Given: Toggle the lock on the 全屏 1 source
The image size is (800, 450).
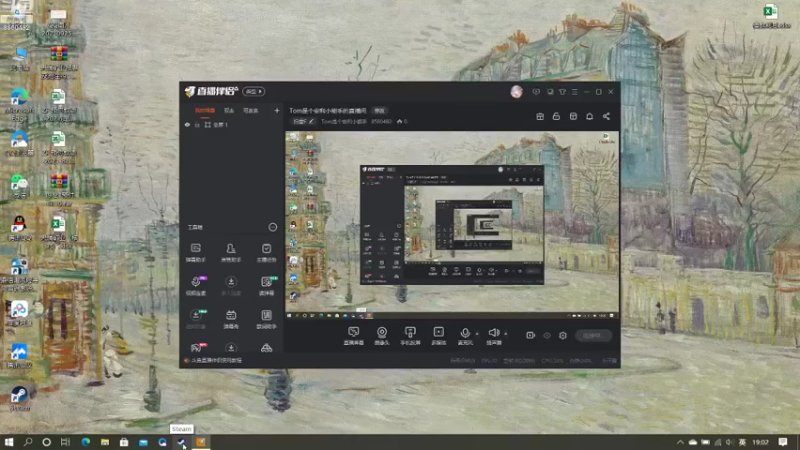Looking at the screenshot, I should pos(197,124).
